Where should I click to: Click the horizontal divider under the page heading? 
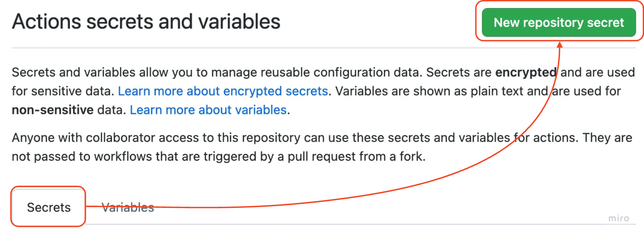[x=324, y=48]
